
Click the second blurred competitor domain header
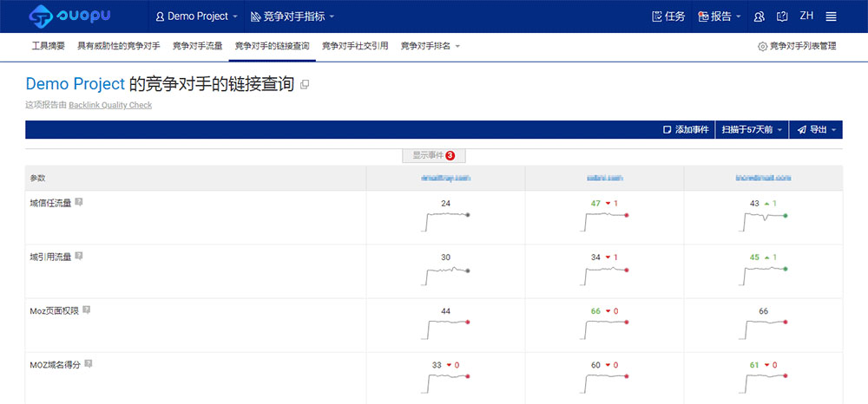pyautogui.click(x=604, y=178)
